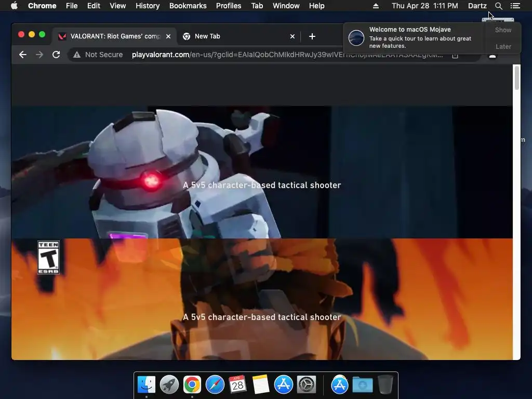Click the white robot video panel
This screenshot has width=532, height=399.
262,172
